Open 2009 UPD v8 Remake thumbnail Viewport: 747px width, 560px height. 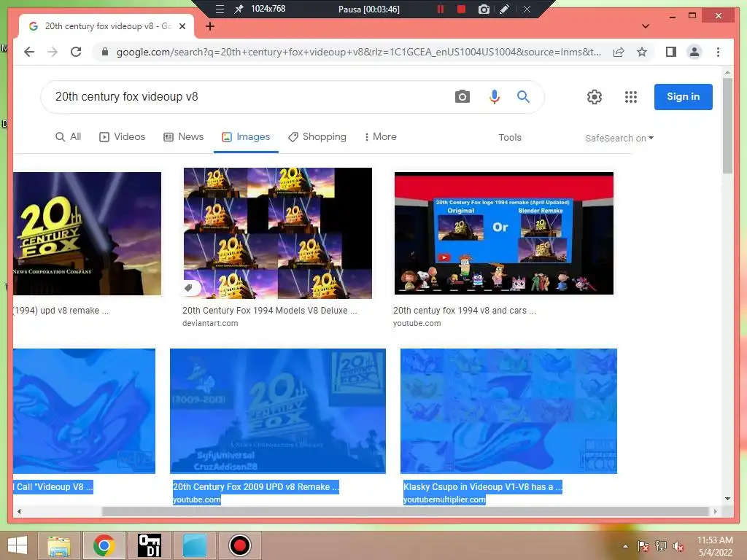(278, 411)
